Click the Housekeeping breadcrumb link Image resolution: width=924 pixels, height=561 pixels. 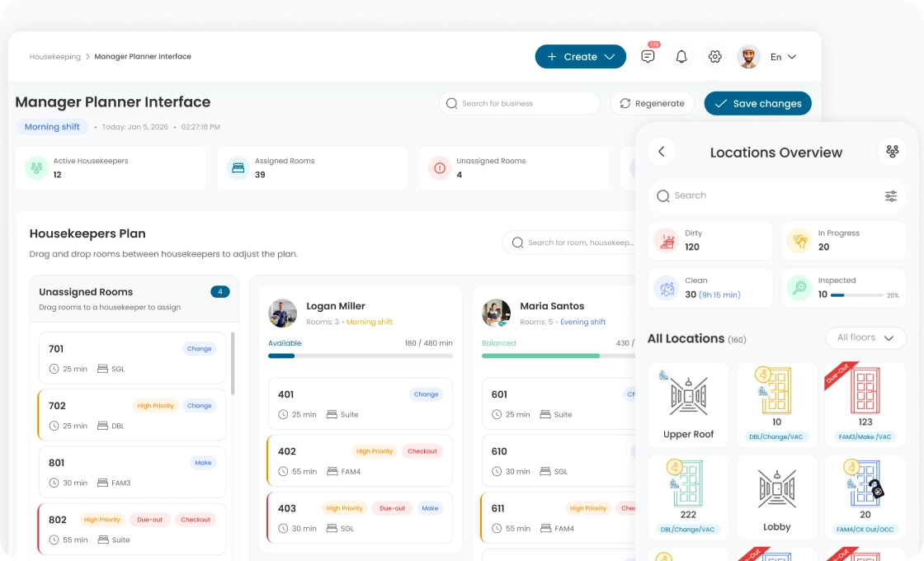pyautogui.click(x=55, y=57)
